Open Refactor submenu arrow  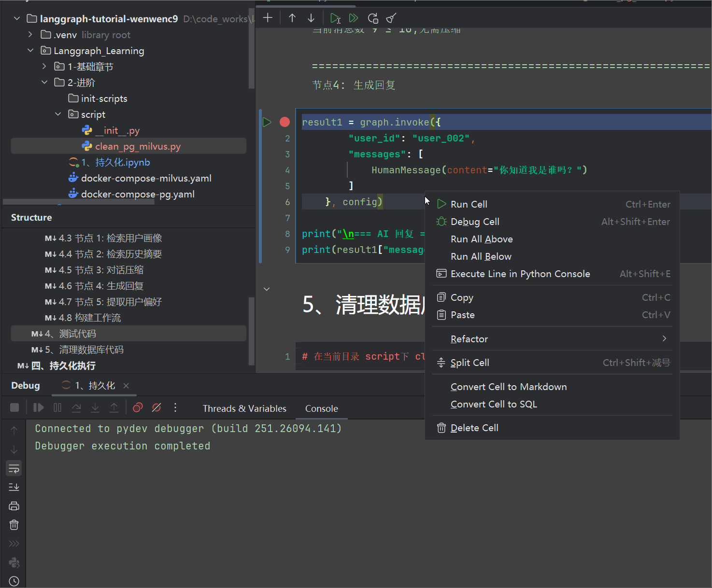pyautogui.click(x=665, y=338)
